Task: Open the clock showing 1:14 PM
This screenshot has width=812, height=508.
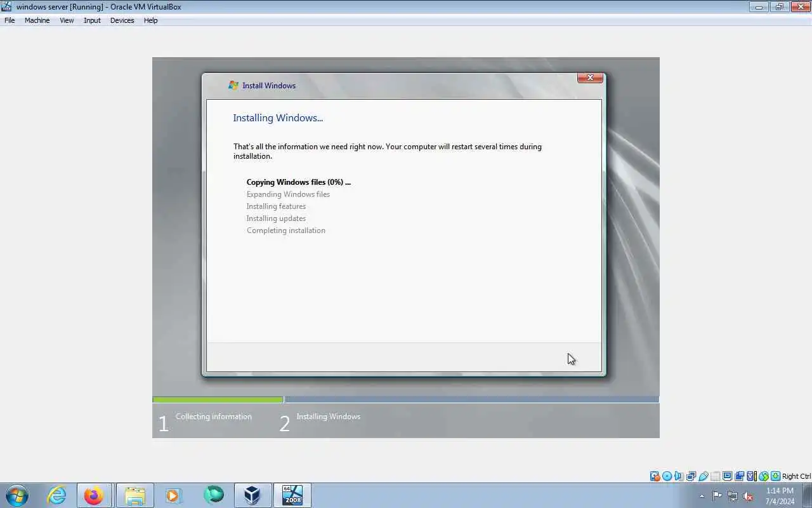Action: 780,496
